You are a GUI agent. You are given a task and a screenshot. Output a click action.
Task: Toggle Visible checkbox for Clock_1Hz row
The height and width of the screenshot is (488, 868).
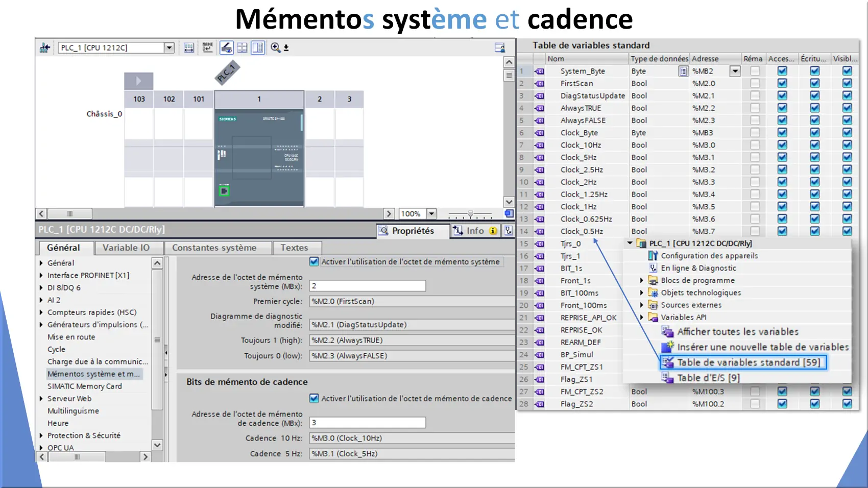(x=847, y=206)
